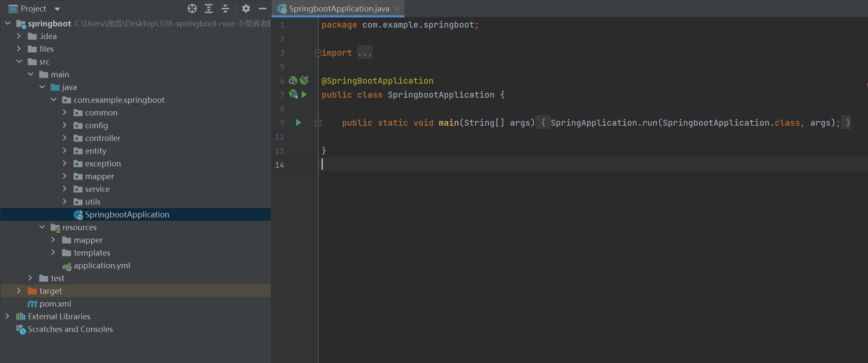This screenshot has height=363, width=868.
Task: Click the magnifier Spring gutter icon on line 6
Action: pyautogui.click(x=293, y=80)
